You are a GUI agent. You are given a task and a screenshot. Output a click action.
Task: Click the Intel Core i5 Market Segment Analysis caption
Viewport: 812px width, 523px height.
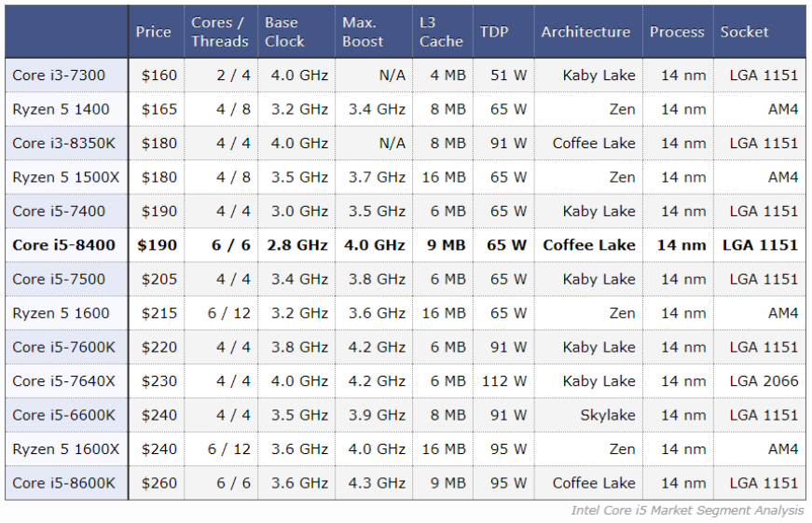687,511
